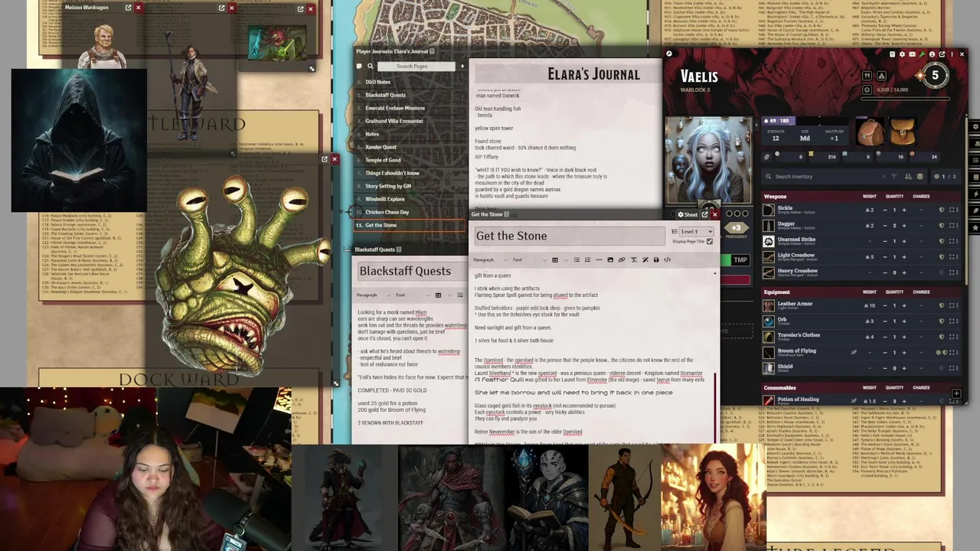Apply numbered list in Get the Stone editor

tap(587, 259)
